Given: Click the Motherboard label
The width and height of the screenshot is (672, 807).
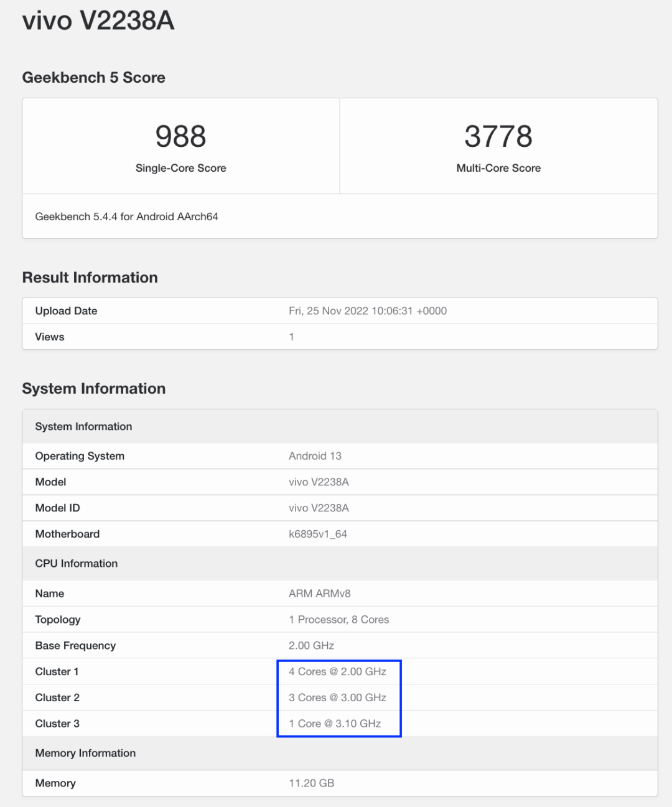Looking at the screenshot, I should coord(67,534).
